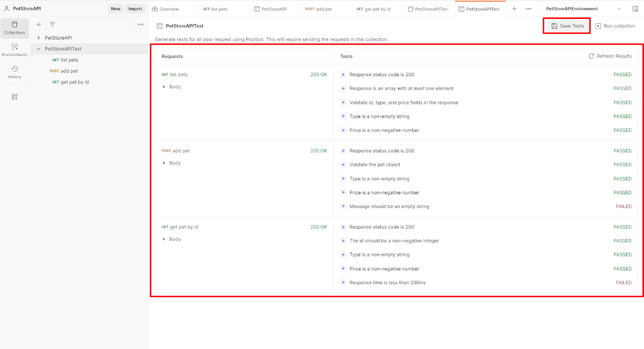Add the 'Validate the pet object' test
The image size is (644, 349).
(x=343, y=164)
